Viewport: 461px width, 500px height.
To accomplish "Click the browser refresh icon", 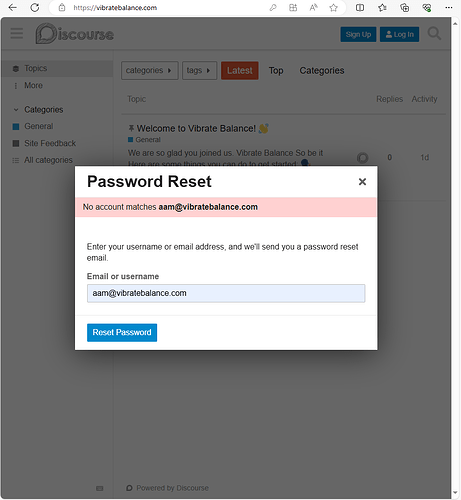I will [35, 7].
